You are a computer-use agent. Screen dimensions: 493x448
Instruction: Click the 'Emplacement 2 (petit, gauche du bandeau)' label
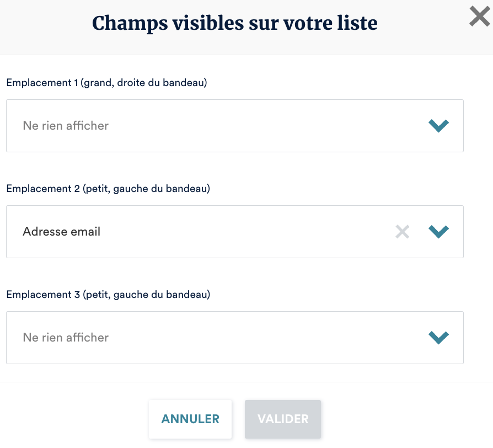(x=108, y=189)
